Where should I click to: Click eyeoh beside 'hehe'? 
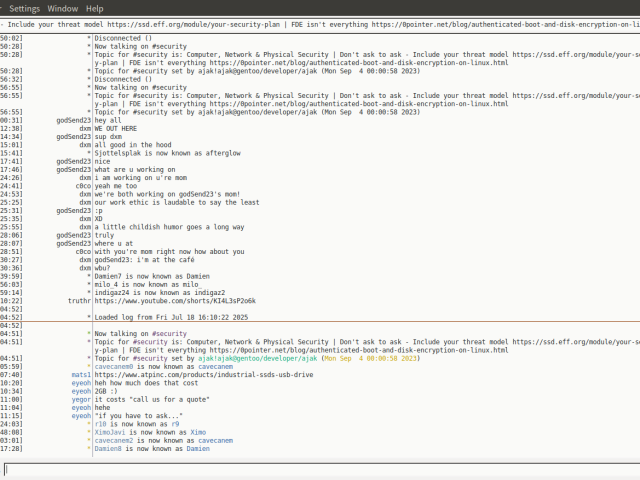pos(81,407)
